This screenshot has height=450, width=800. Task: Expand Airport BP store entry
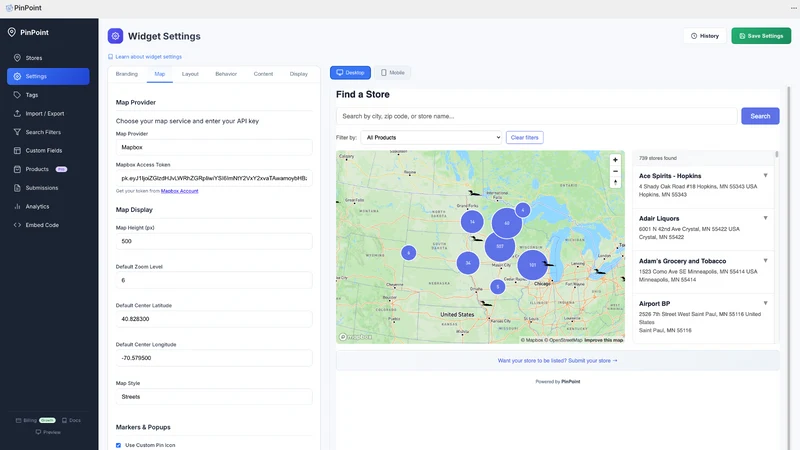click(x=765, y=303)
